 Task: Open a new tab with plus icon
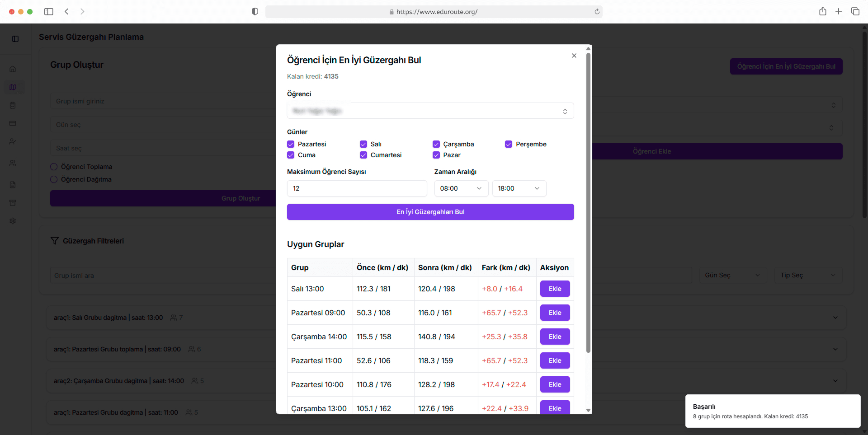[839, 11]
